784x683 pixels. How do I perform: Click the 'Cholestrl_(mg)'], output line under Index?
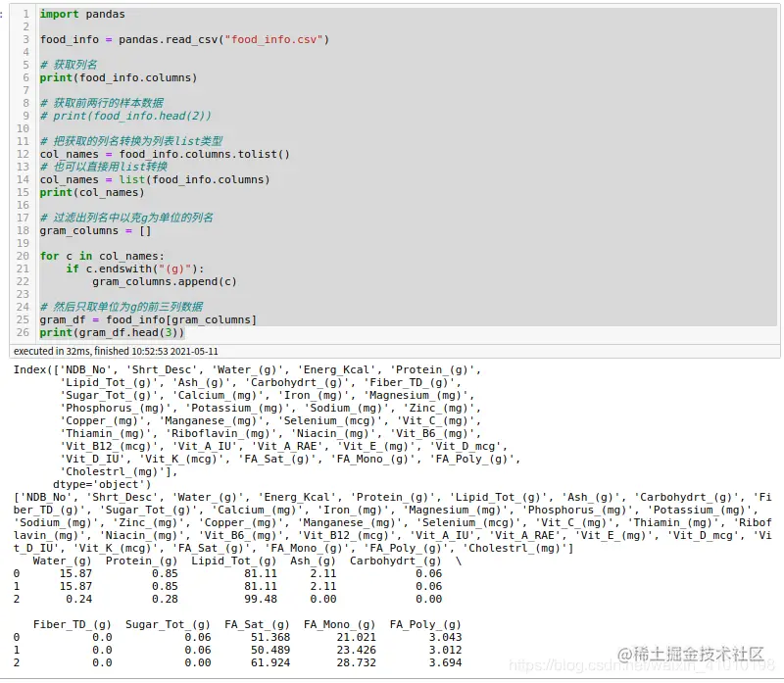(119, 471)
